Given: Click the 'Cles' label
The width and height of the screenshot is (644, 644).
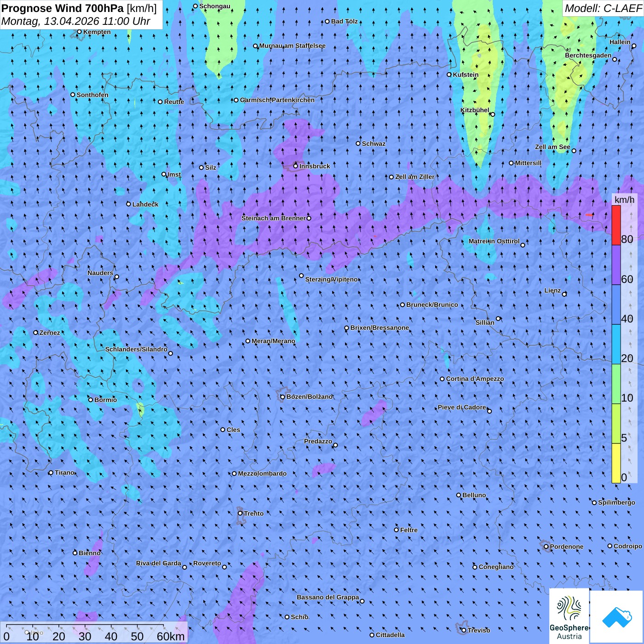Looking at the screenshot, I should pos(233,430).
